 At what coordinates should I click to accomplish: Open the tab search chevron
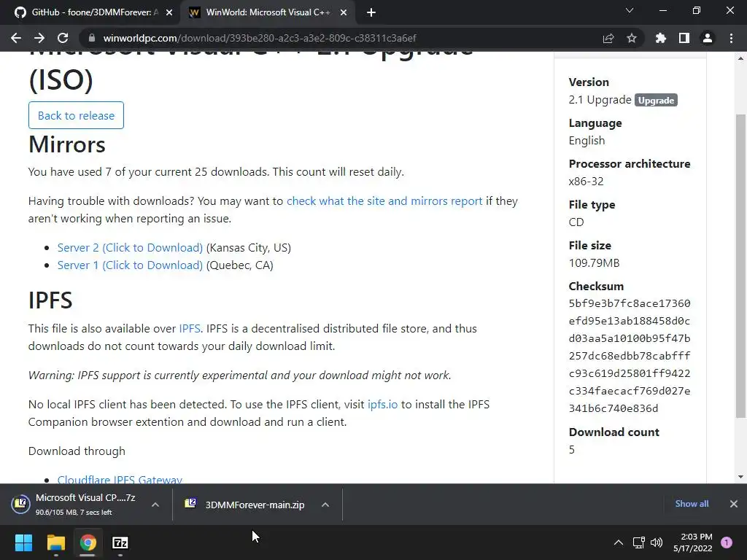tap(630, 10)
